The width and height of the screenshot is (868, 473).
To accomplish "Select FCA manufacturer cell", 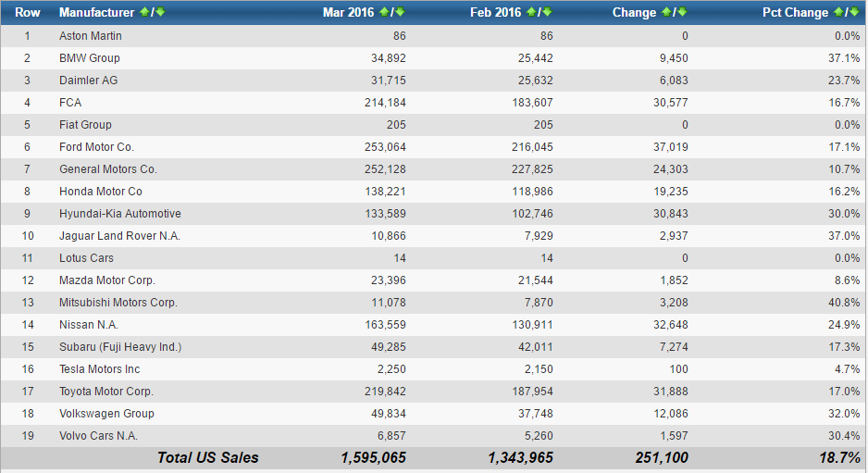I will (70, 103).
